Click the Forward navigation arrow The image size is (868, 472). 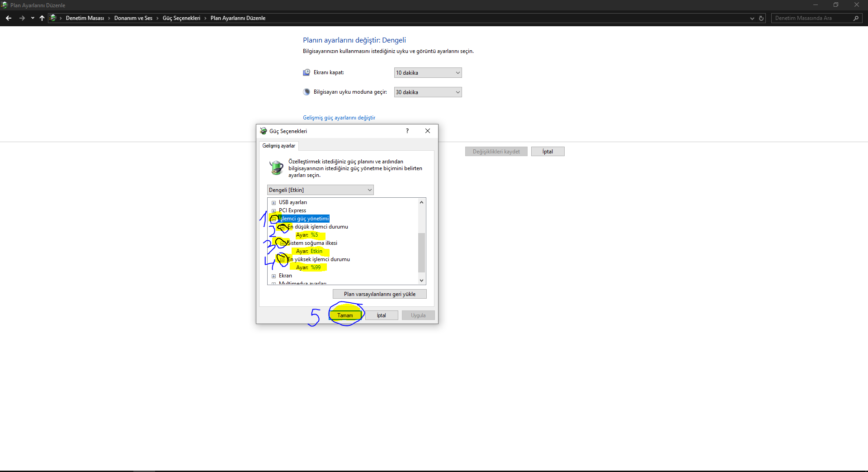click(22, 18)
